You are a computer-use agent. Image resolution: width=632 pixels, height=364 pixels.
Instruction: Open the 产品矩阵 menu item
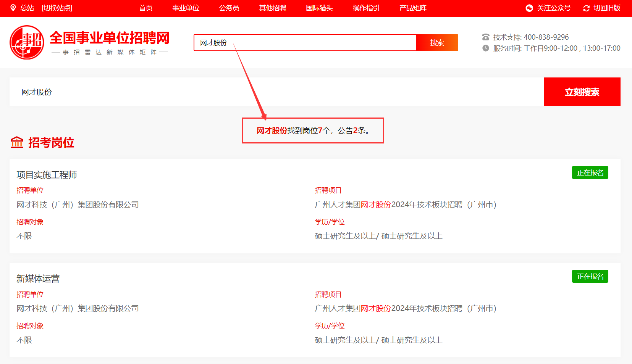[x=413, y=8]
